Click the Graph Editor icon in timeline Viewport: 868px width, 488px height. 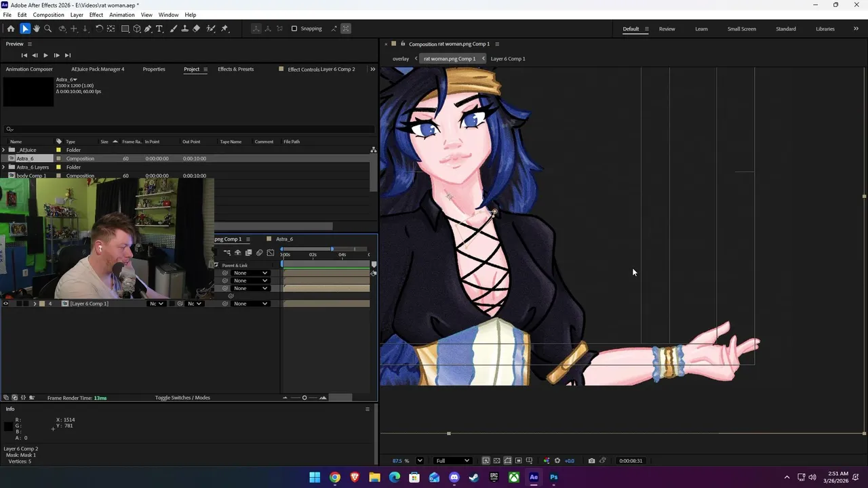[271, 253]
